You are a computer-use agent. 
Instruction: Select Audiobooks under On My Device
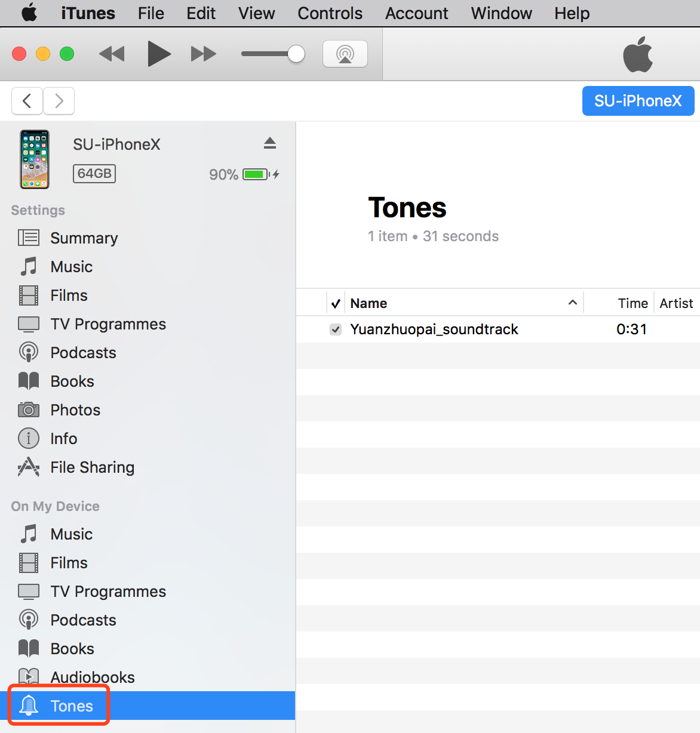(148, 677)
